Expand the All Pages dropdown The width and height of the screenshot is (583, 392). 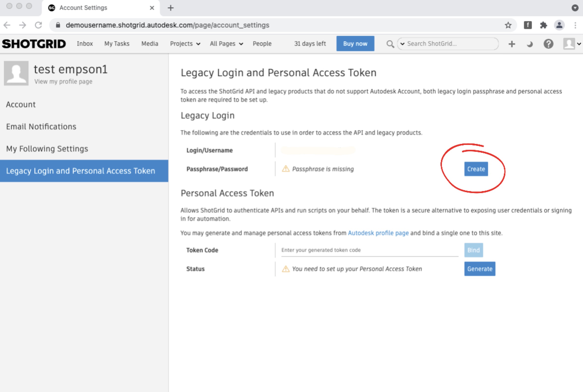click(226, 44)
